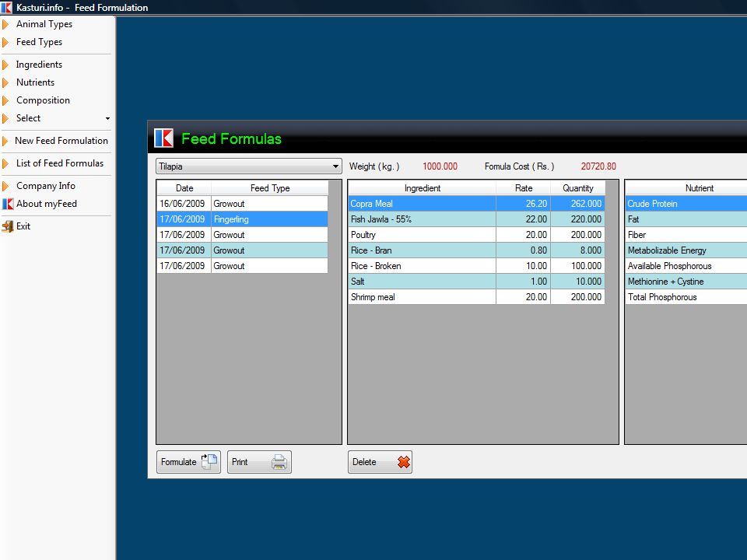Click the 1000.000 weight value

pyautogui.click(x=440, y=166)
